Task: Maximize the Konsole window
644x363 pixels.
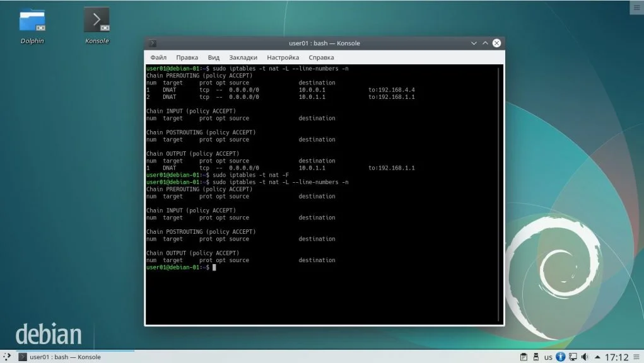Action: click(x=485, y=43)
